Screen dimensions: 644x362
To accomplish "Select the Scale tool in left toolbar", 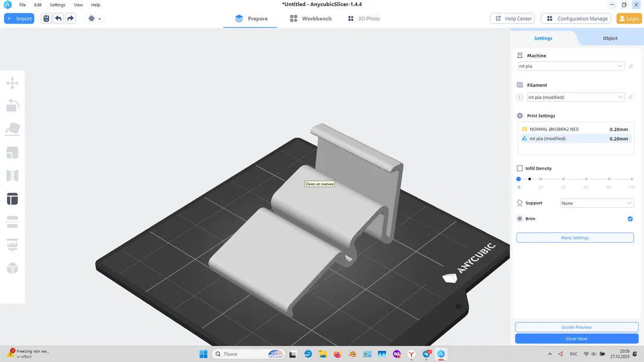I will tap(12, 153).
